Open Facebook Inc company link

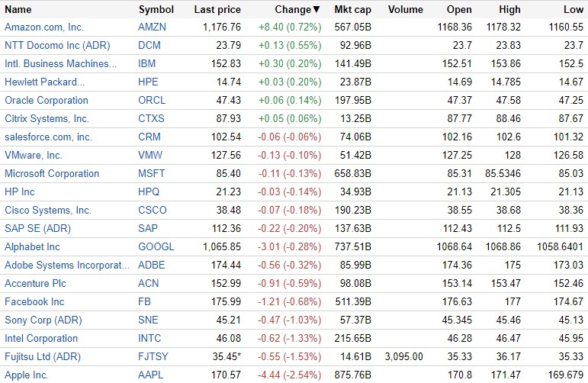click(x=34, y=302)
